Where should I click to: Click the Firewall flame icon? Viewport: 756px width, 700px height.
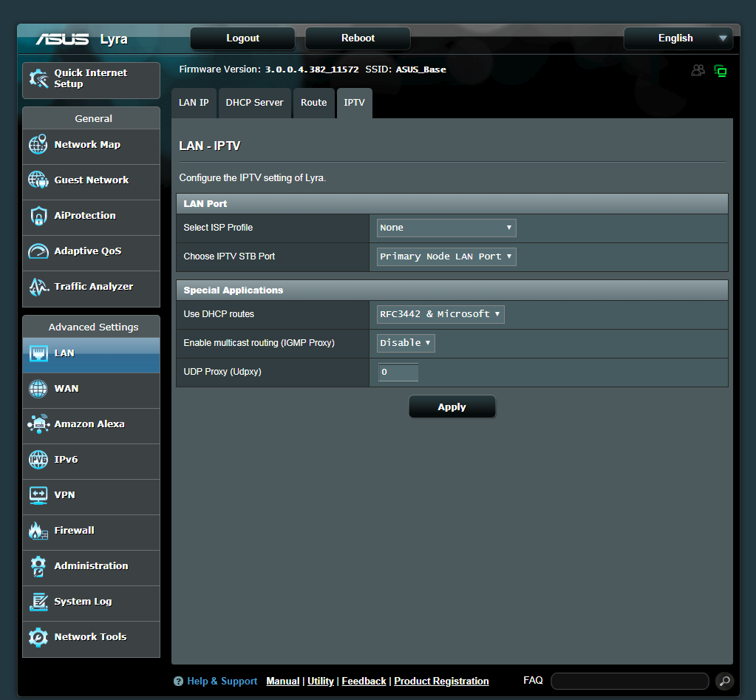point(38,530)
